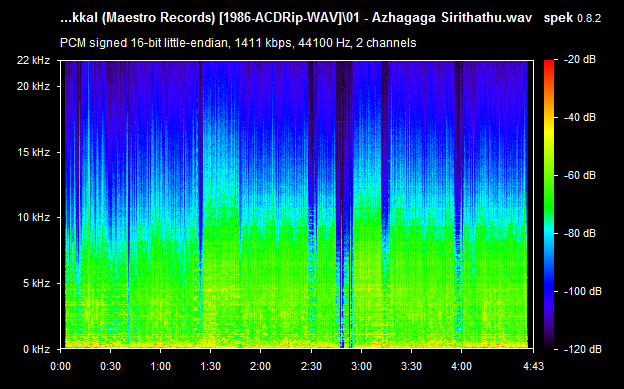Click the 10 kHz frequency label
Viewport: 624px width, 389px height.
tap(33, 217)
